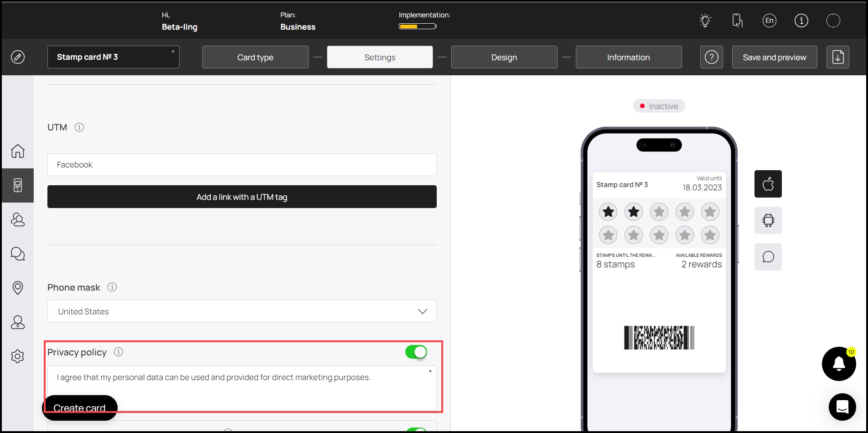Open the settings gear in the sidebar
The image size is (868, 433).
(18, 356)
